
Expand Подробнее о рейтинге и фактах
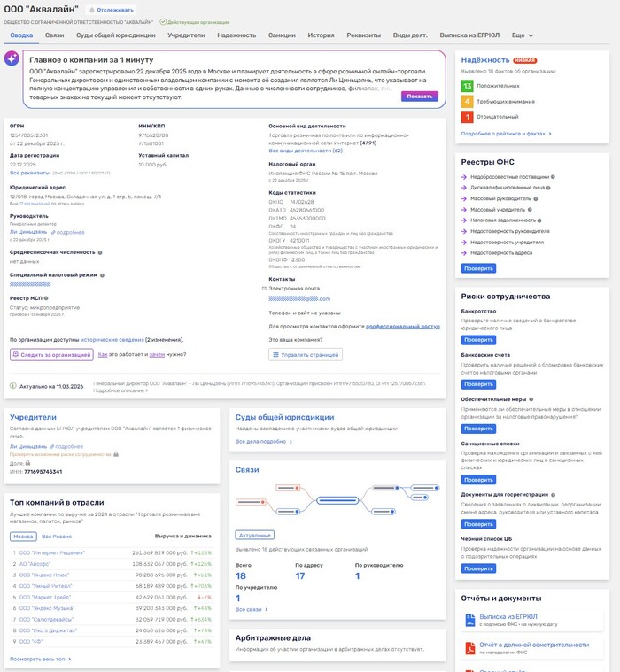coord(506,134)
